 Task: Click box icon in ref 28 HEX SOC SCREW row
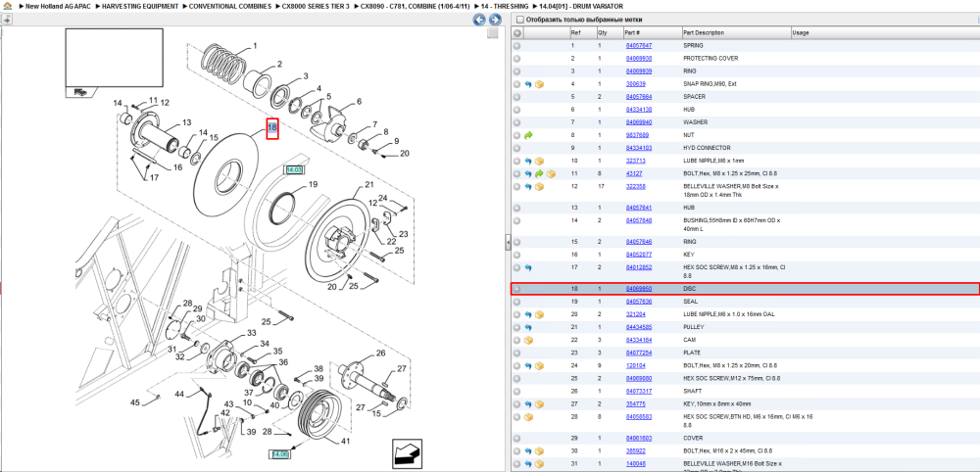[528, 416]
